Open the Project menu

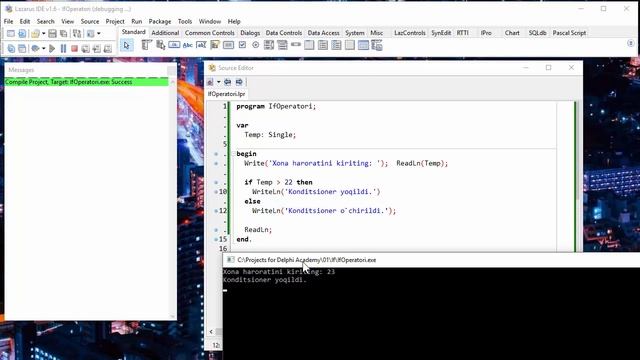[x=115, y=21]
